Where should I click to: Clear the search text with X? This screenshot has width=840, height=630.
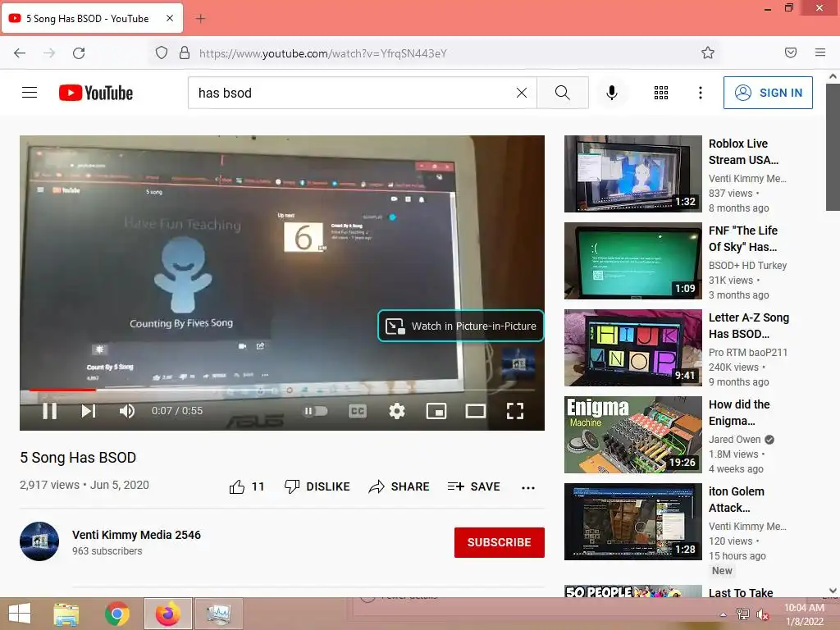[x=521, y=93]
